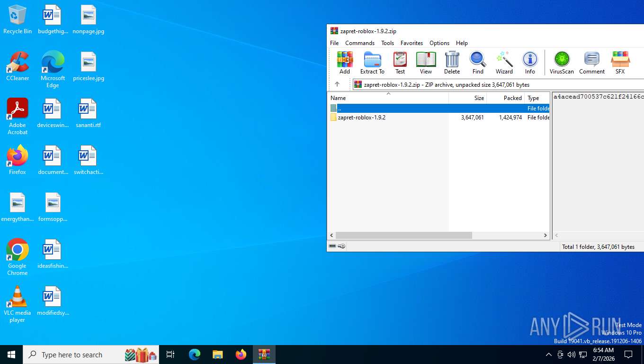
Task: Open the Favorites menu
Action: (x=411, y=43)
